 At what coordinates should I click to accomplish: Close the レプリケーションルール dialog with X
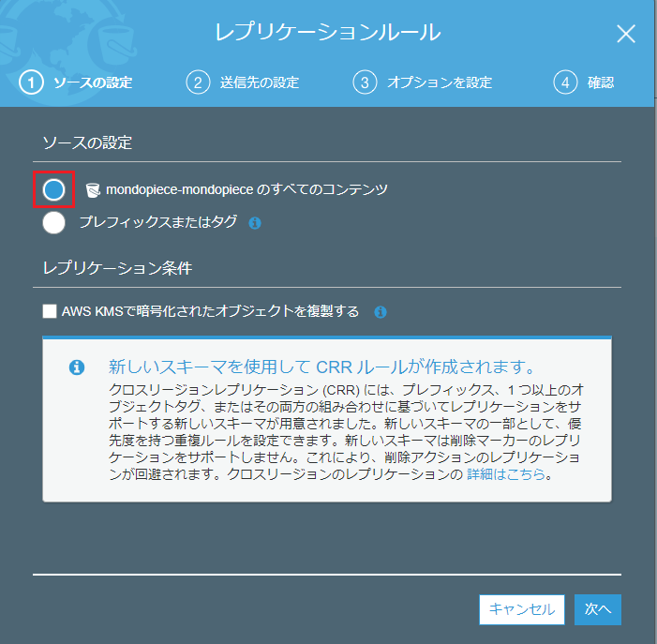(626, 34)
